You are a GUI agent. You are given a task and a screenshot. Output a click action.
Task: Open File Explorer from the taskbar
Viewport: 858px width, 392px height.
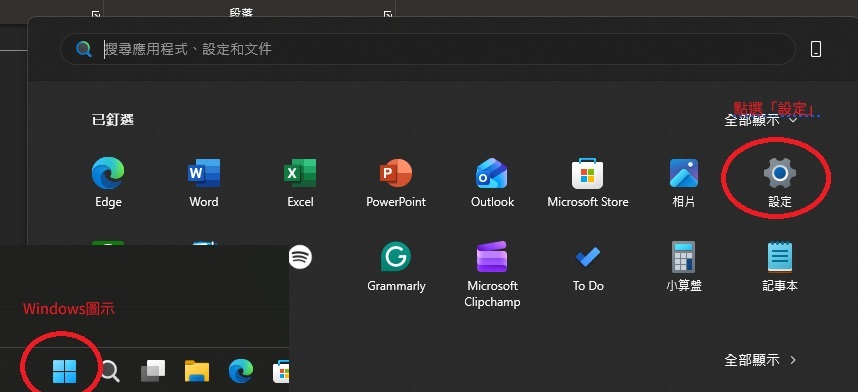tap(197, 371)
